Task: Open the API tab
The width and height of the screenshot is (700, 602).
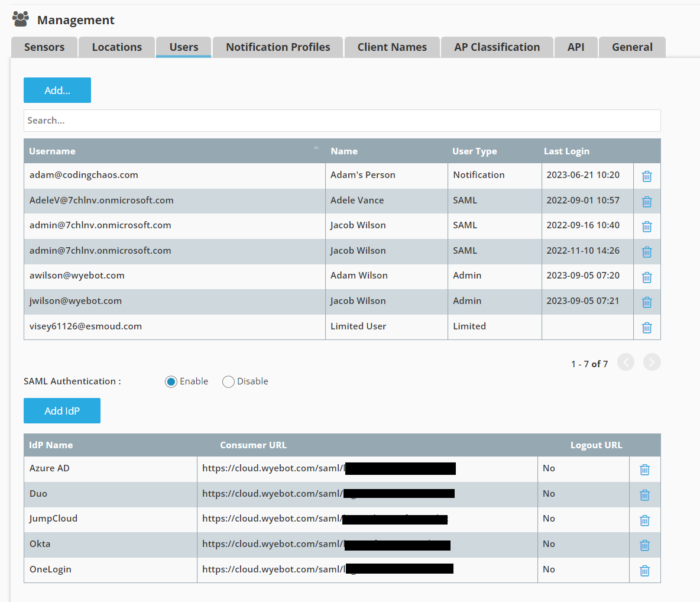Action: pos(576,47)
